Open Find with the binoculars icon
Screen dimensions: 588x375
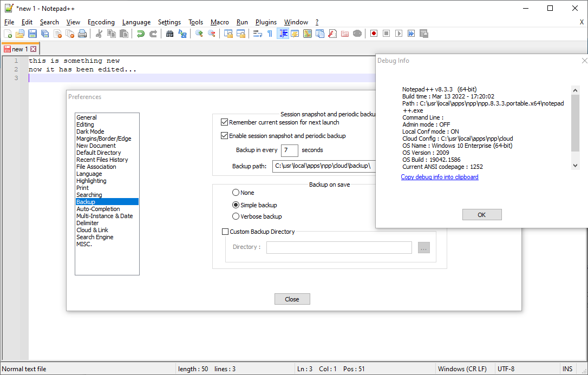(x=169, y=34)
